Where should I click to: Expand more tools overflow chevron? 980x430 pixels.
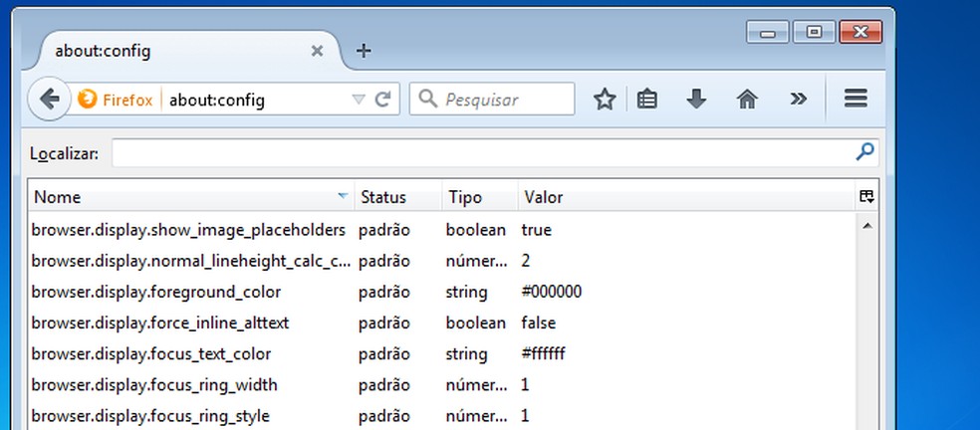coord(798,99)
